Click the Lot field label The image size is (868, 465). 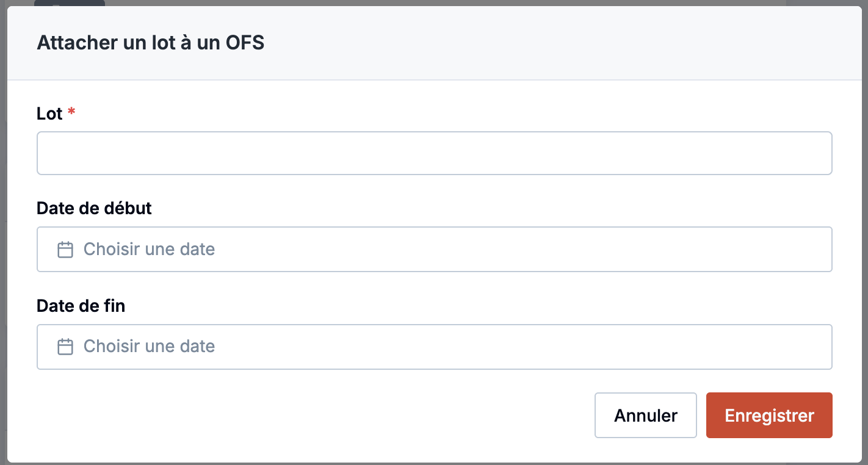[x=49, y=114]
